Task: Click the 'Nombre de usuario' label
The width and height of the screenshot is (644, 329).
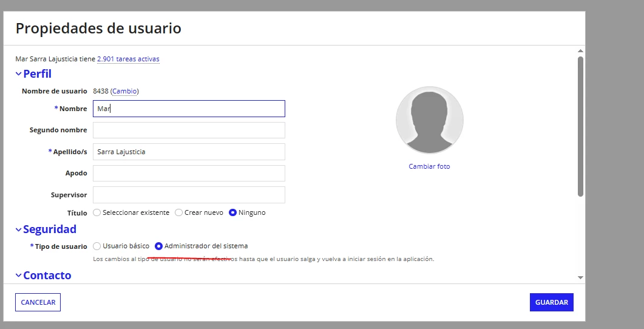Action: [55, 91]
